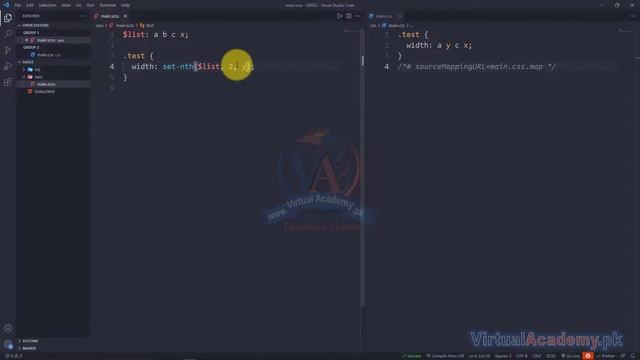The width and height of the screenshot is (640, 360).
Task: Switch to the main.css tab on the right
Action: 384,16
